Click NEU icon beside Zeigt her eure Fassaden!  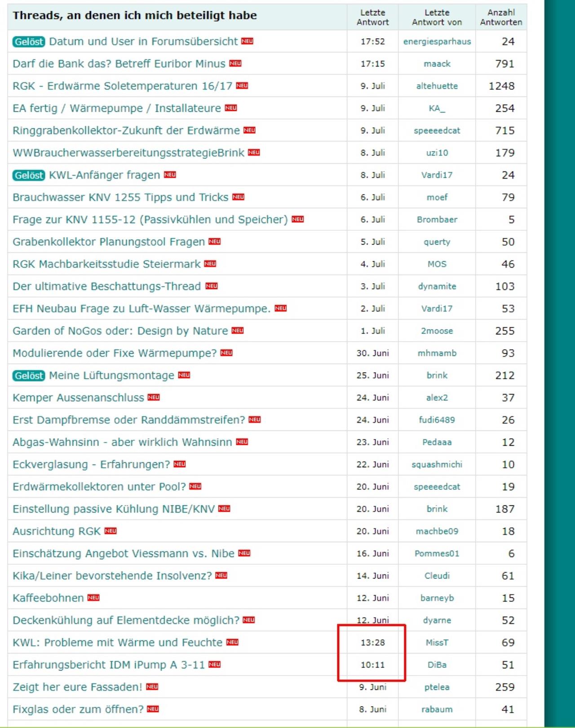click(x=152, y=687)
